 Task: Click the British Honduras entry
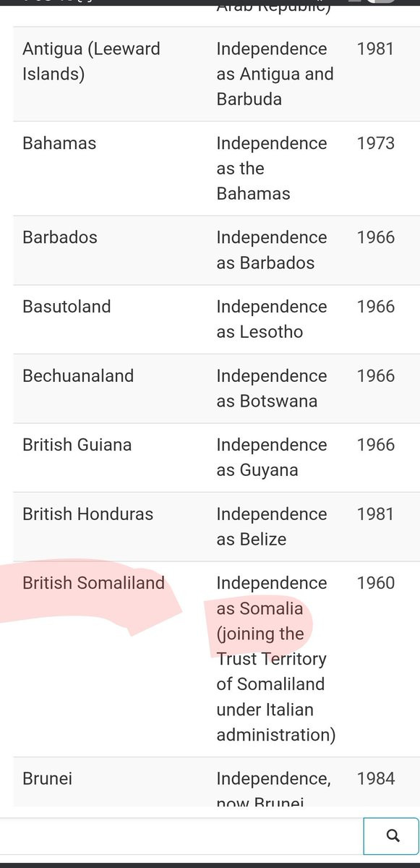pyautogui.click(x=88, y=514)
